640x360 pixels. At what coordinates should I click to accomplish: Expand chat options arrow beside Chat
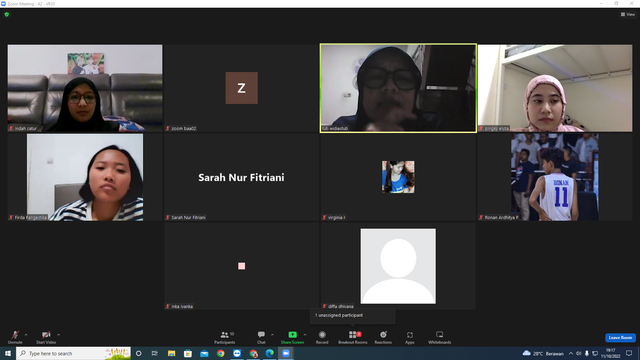click(x=272, y=335)
